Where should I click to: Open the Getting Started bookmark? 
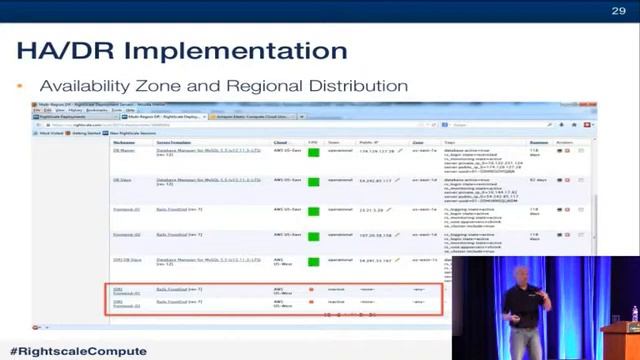click(83, 133)
